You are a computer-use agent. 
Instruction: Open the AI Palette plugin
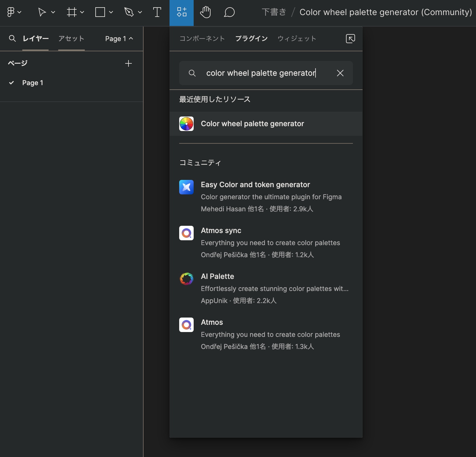click(x=266, y=289)
